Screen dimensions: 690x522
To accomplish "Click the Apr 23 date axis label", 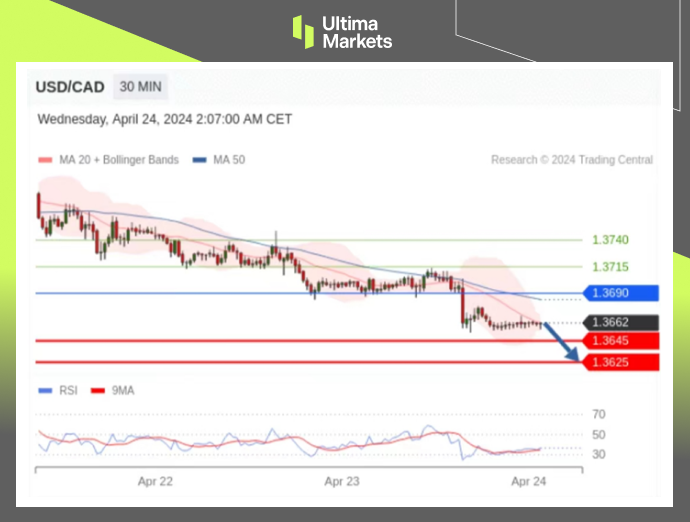I will [342, 482].
